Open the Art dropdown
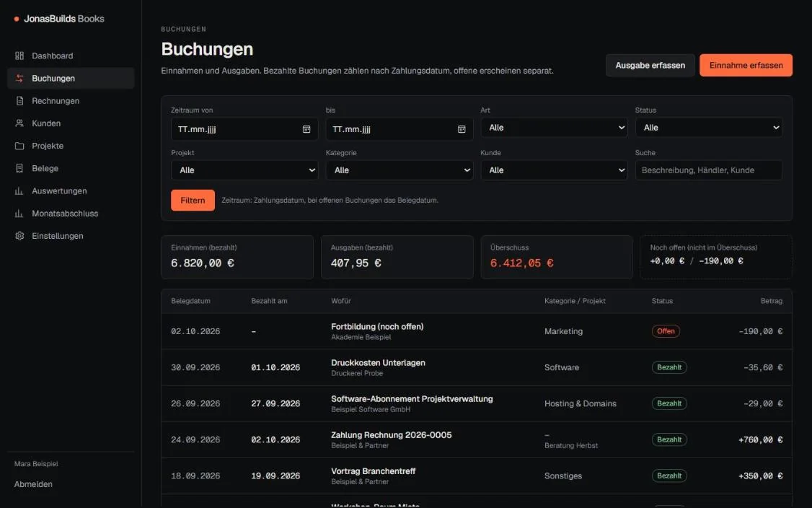The width and height of the screenshot is (812, 508). (x=554, y=128)
